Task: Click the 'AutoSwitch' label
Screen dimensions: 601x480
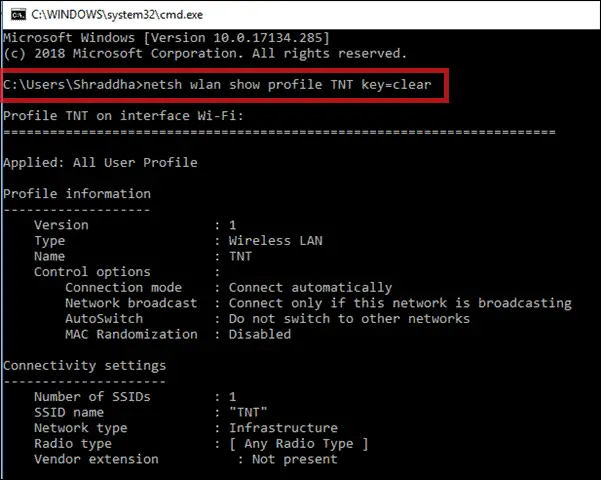Action: pyautogui.click(x=104, y=319)
